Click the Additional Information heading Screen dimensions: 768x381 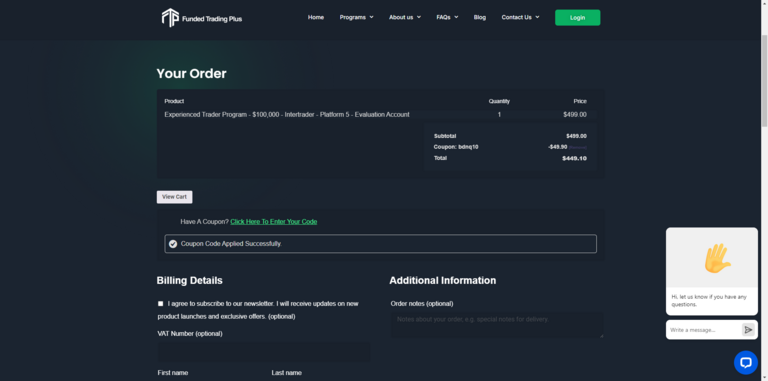443,281
